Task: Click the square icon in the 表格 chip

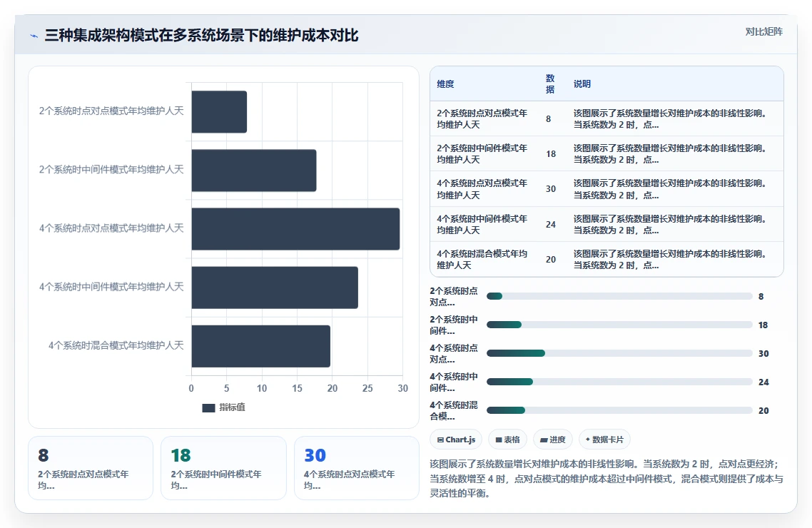Action: click(499, 440)
